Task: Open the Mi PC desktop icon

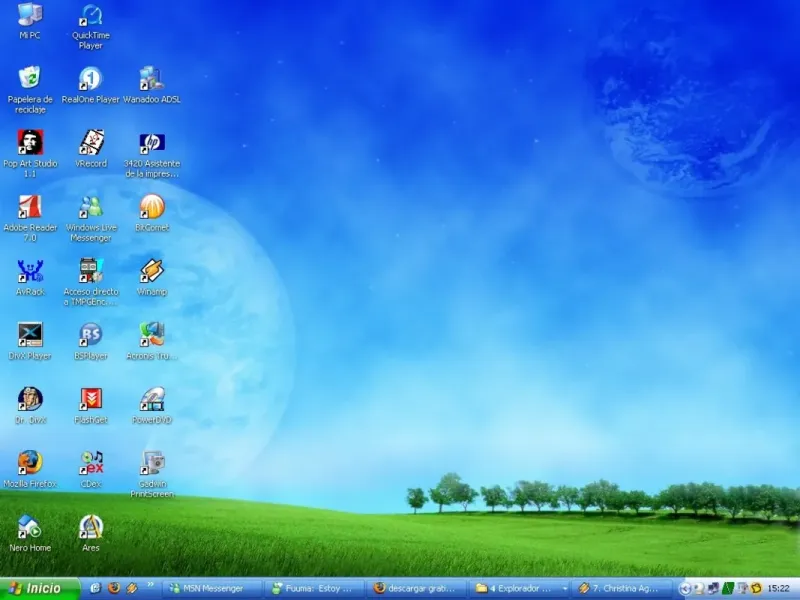Action: pos(30,20)
